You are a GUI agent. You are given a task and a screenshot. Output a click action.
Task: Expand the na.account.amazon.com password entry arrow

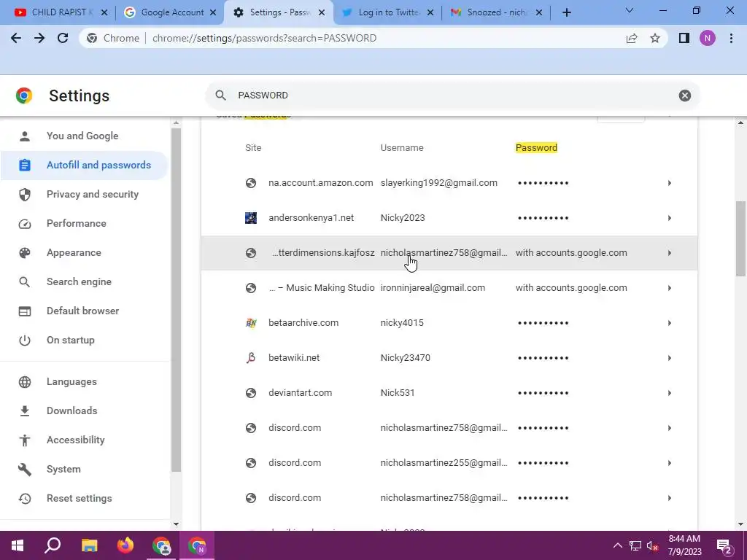coord(670,183)
